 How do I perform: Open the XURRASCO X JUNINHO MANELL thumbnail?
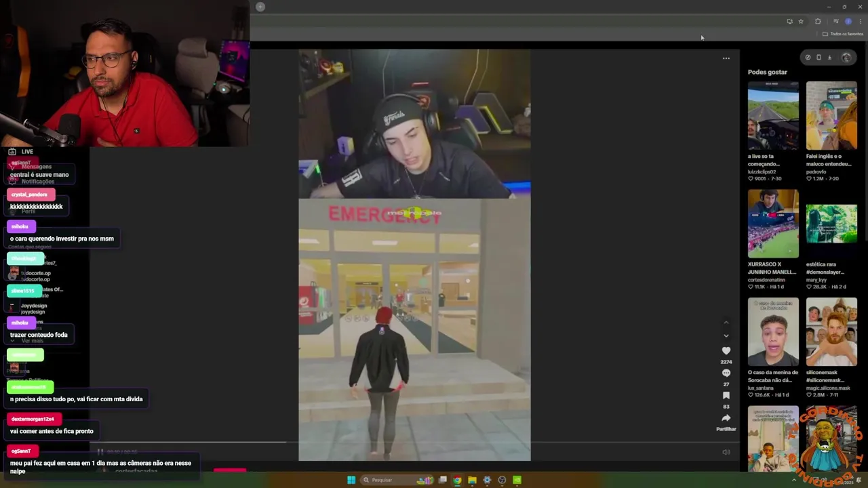point(773,224)
